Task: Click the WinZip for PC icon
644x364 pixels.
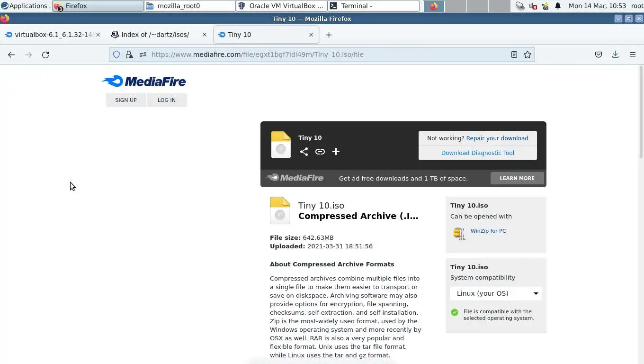Action: click(459, 233)
